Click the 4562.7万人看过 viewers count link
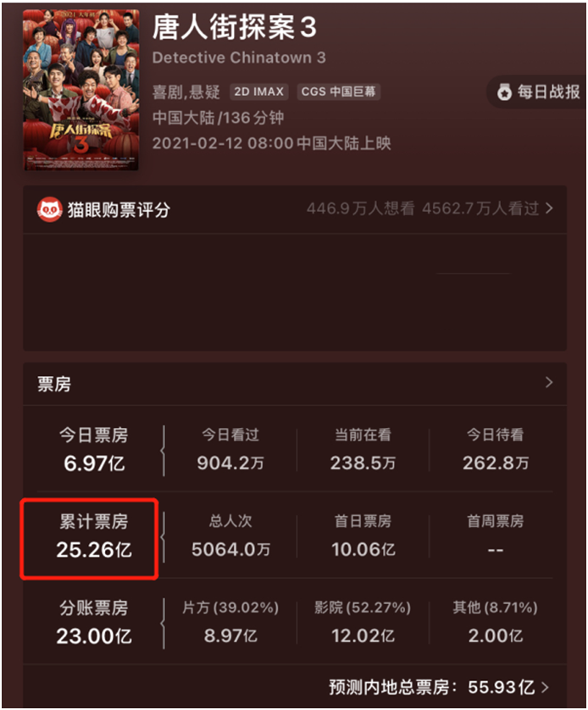This screenshot has width=588, height=710. click(x=480, y=208)
